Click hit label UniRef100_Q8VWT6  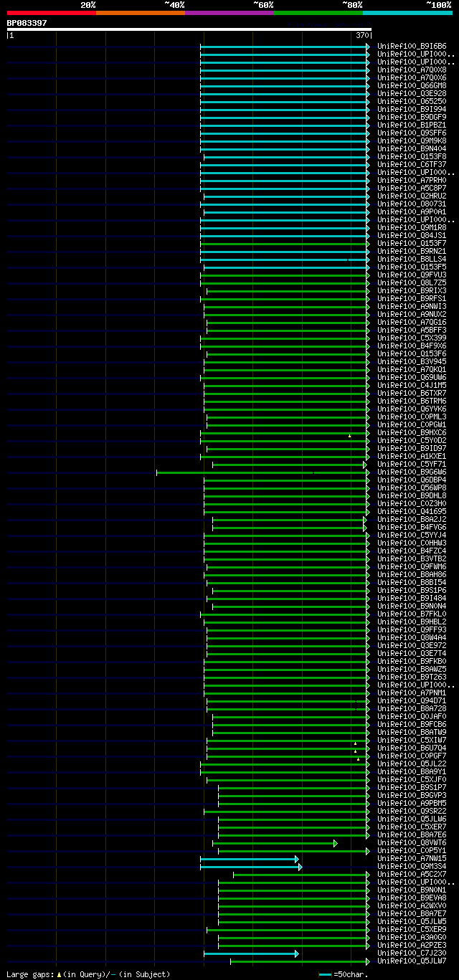[x=412, y=843]
